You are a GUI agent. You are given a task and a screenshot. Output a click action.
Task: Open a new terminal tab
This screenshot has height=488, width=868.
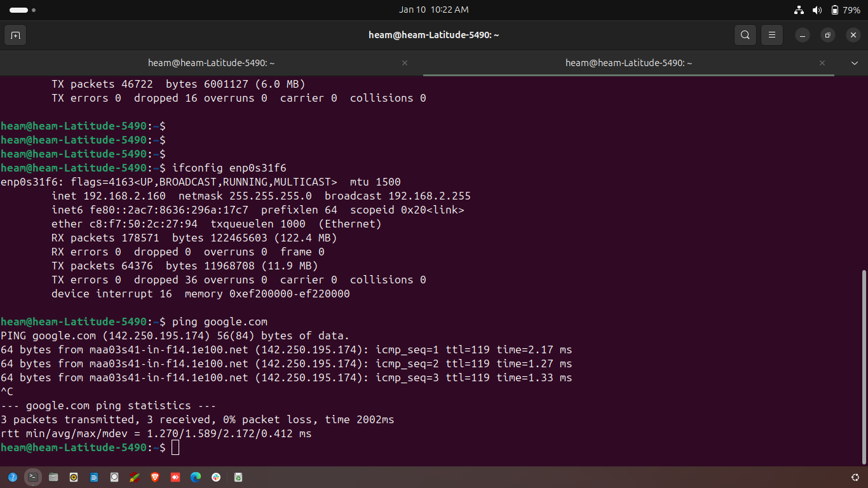(x=15, y=35)
